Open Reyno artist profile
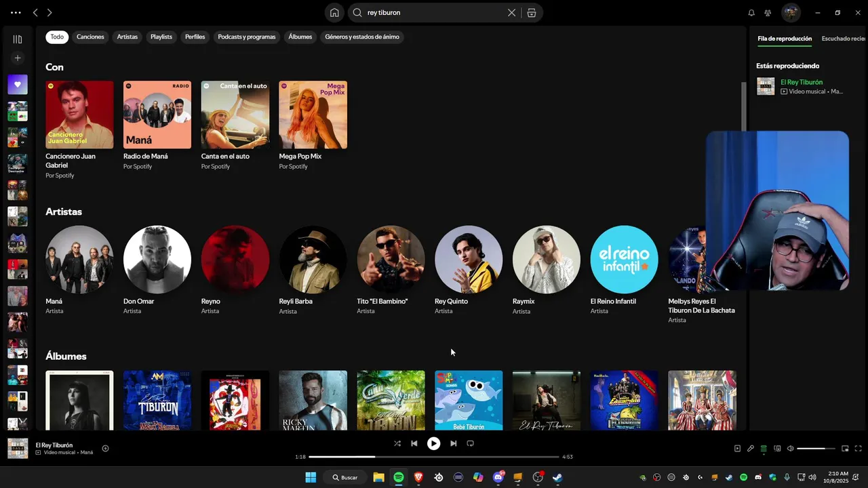 click(235, 260)
